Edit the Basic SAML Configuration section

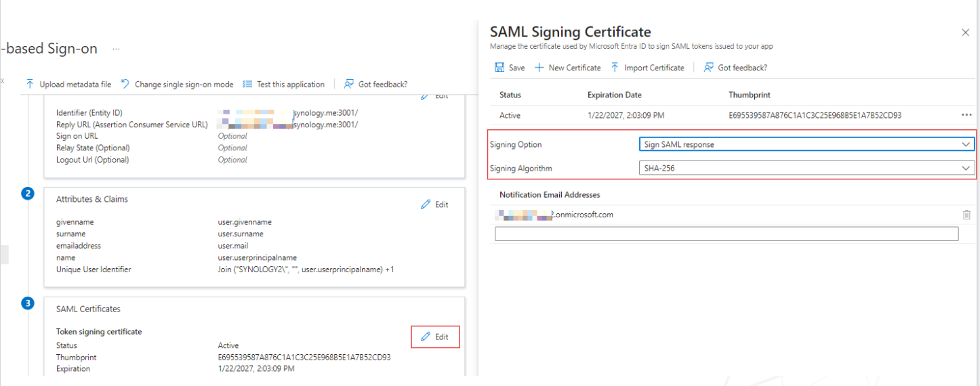click(x=434, y=96)
